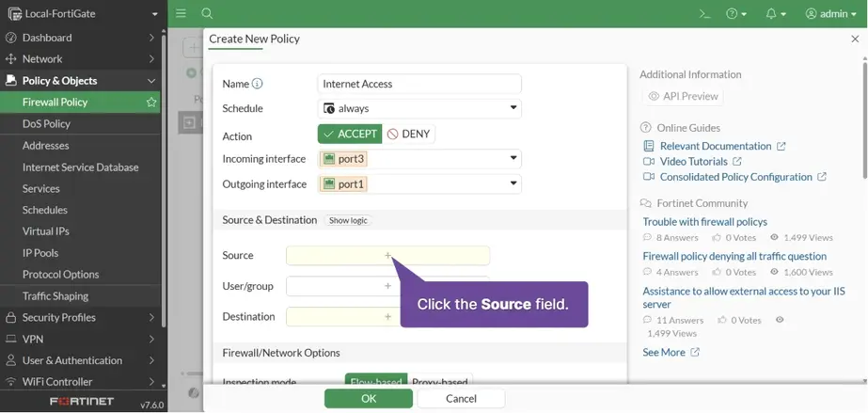Screen dimensions: 868x413
Task: Click the API Preview button
Action: pyautogui.click(x=683, y=96)
